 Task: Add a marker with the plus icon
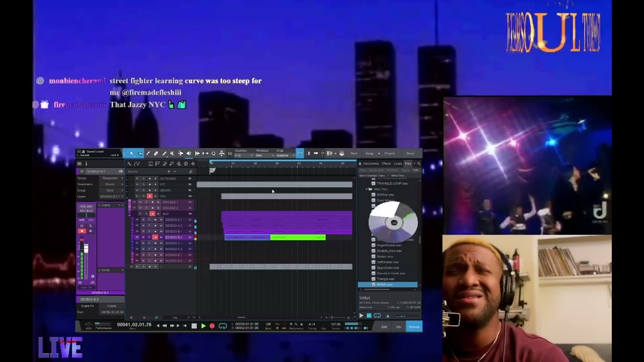point(169,171)
